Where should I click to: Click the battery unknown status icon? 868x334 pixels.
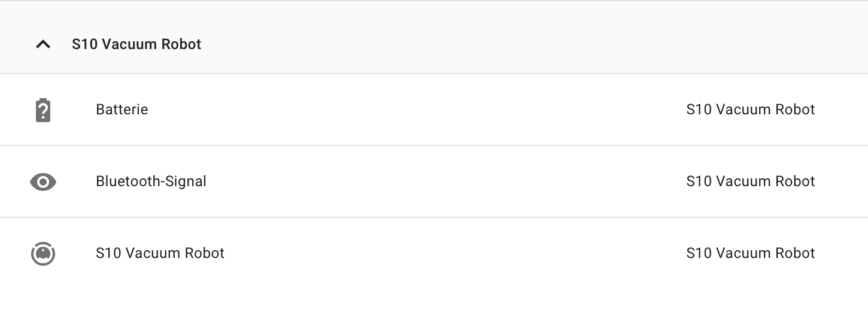point(43,110)
